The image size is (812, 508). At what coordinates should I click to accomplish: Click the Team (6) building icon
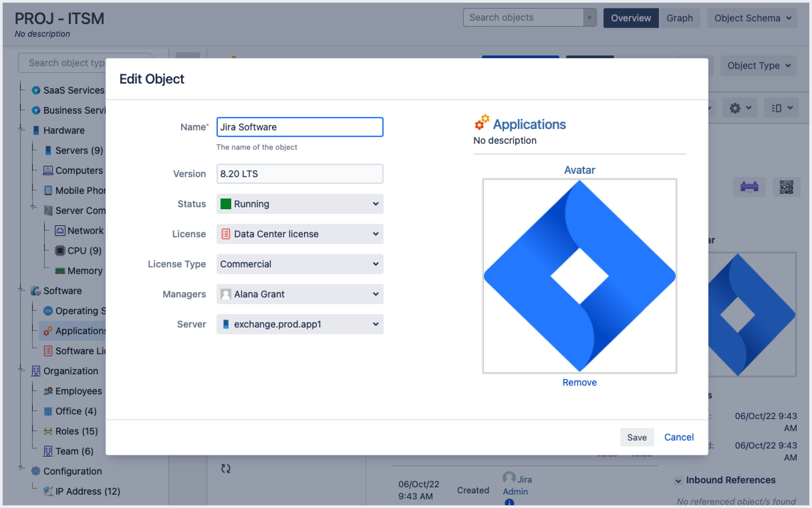pyautogui.click(x=48, y=451)
